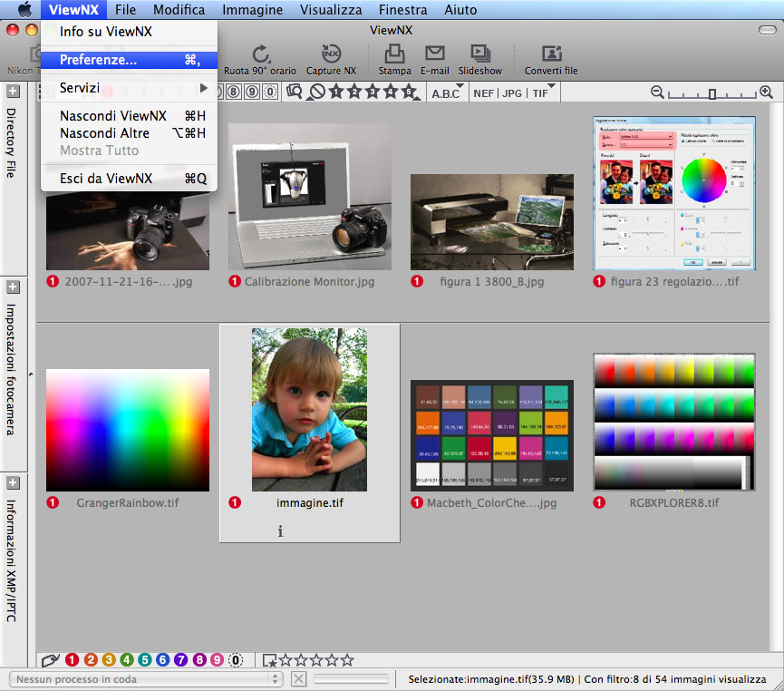Screen dimensions: 784x691
Task: Click the info 'i' icon under immagine.tif
Action: click(x=280, y=531)
